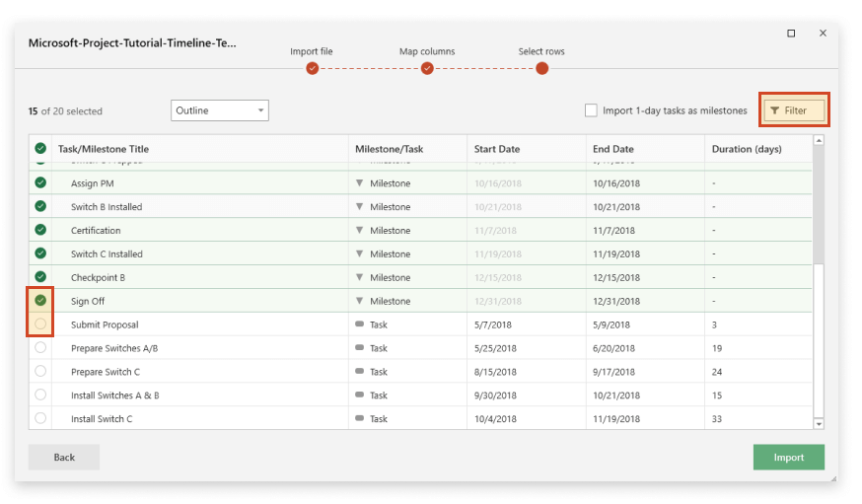Click milestone icon in Switch C Installed row
Screen dimensions: 862x504
click(360, 253)
